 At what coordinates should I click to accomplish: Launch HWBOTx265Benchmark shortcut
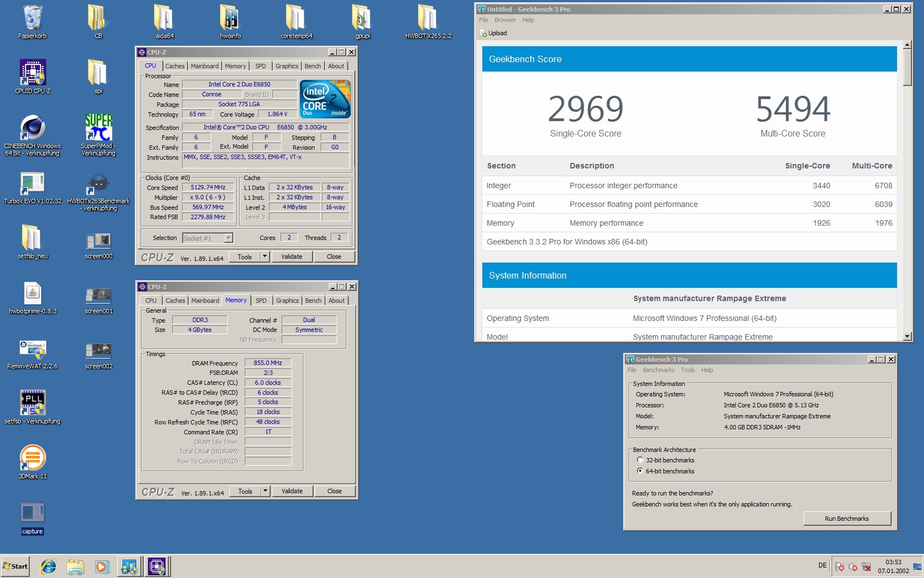coord(98,192)
